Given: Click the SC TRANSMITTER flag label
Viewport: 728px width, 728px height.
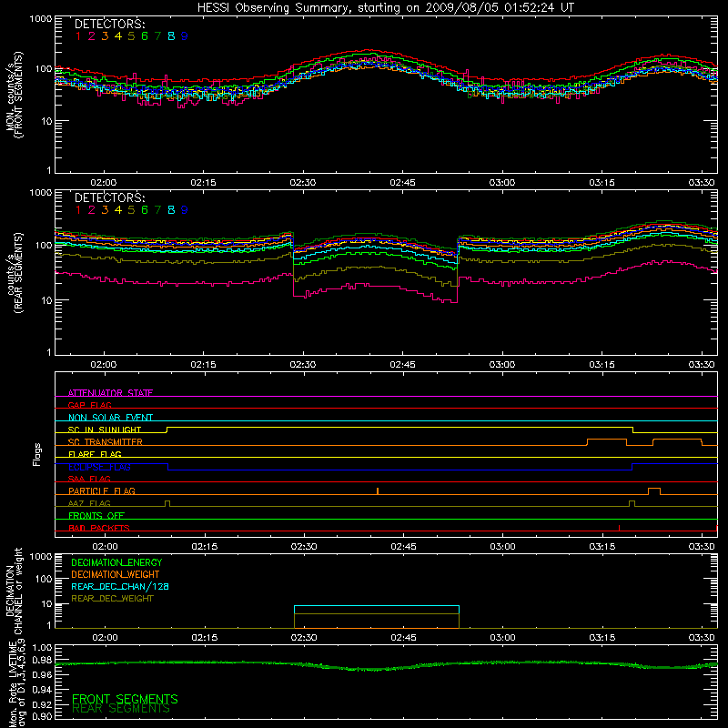Looking at the screenshot, I should click(x=106, y=442).
